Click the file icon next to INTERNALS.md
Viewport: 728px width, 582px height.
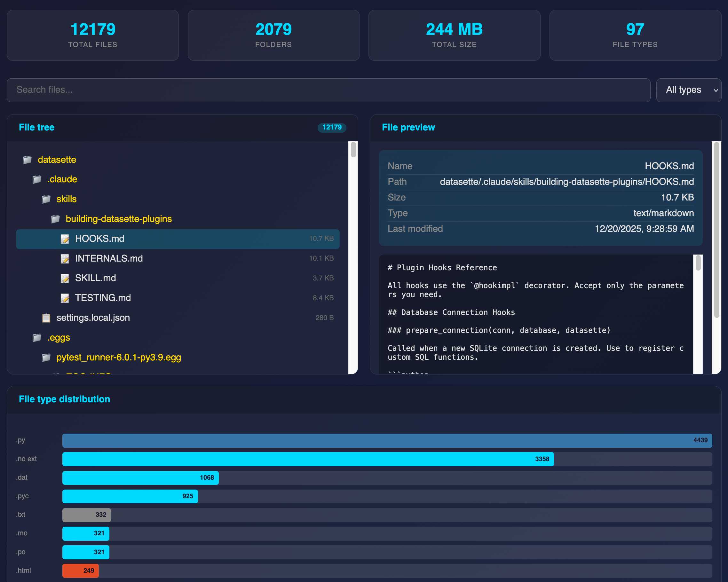tap(65, 259)
